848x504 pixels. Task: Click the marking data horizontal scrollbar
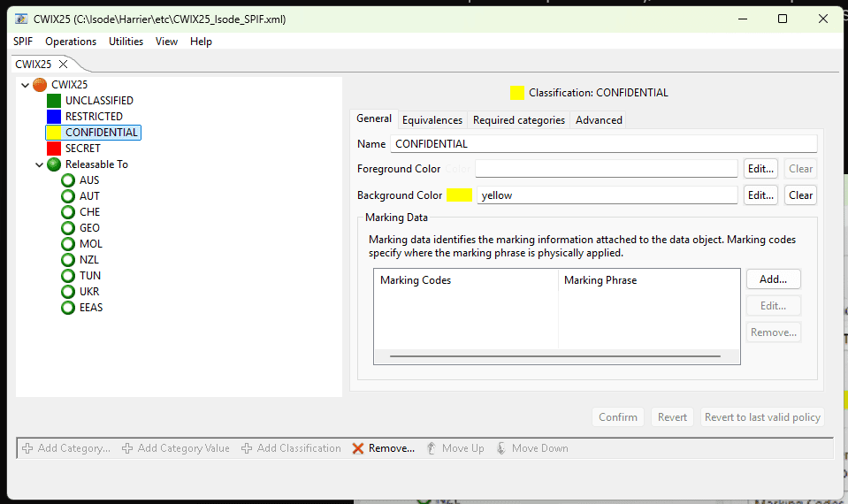[x=555, y=356]
